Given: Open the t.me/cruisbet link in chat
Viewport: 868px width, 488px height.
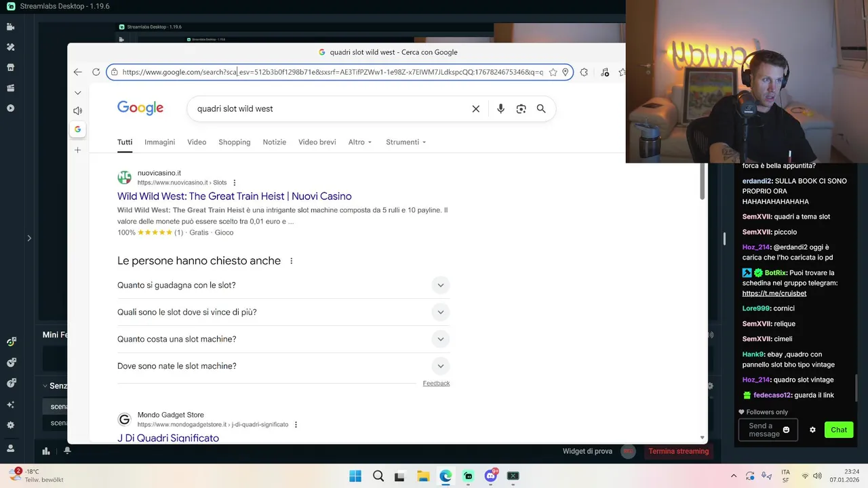Looking at the screenshot, I should 774,293.
